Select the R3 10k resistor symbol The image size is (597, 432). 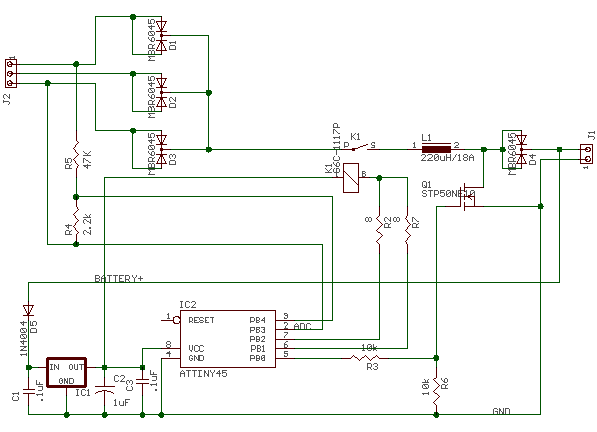[x=365, y=358]
